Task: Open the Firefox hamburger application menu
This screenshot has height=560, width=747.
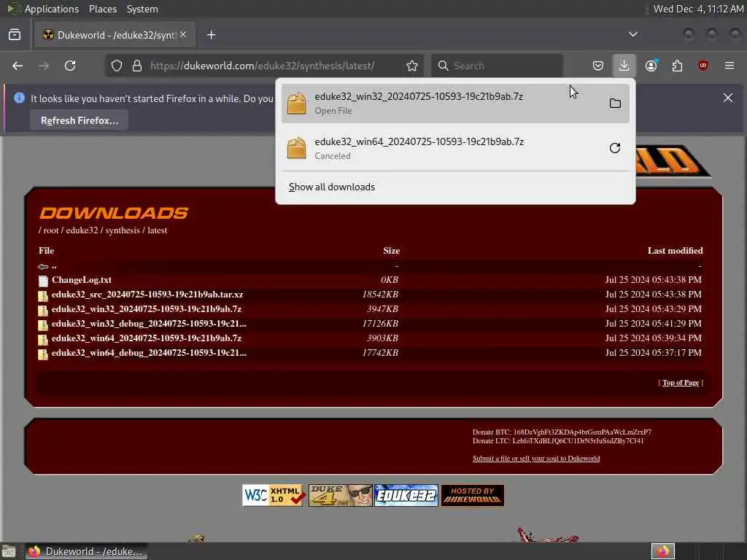Action: tap(729, 66)
